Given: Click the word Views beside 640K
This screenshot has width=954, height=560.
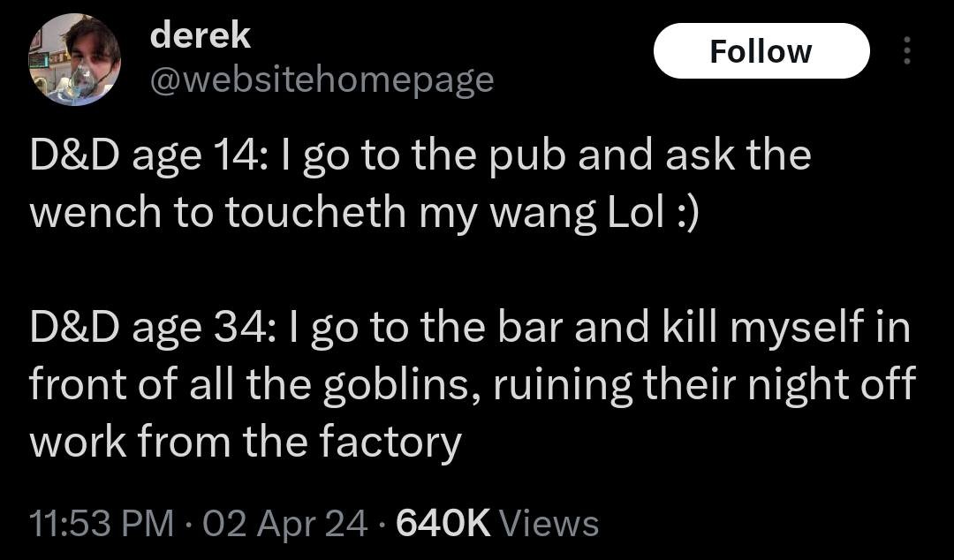Looking at the screenshot, I should (549, 524).
